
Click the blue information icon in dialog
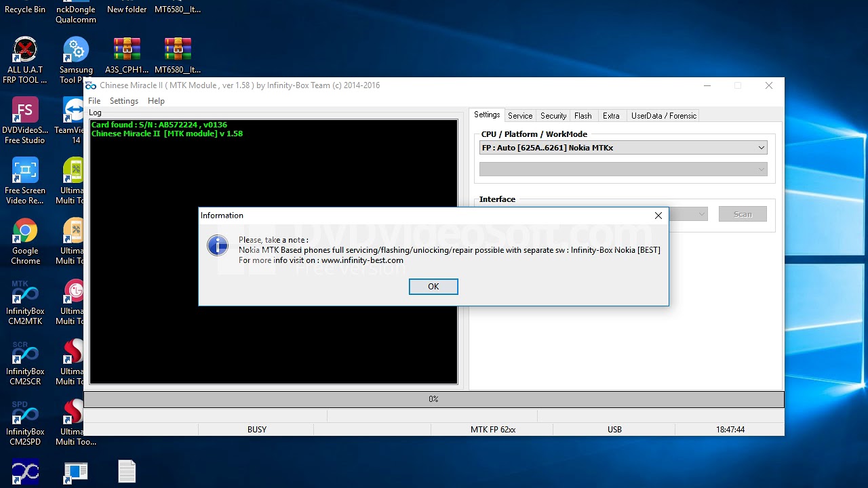(218, 245)
